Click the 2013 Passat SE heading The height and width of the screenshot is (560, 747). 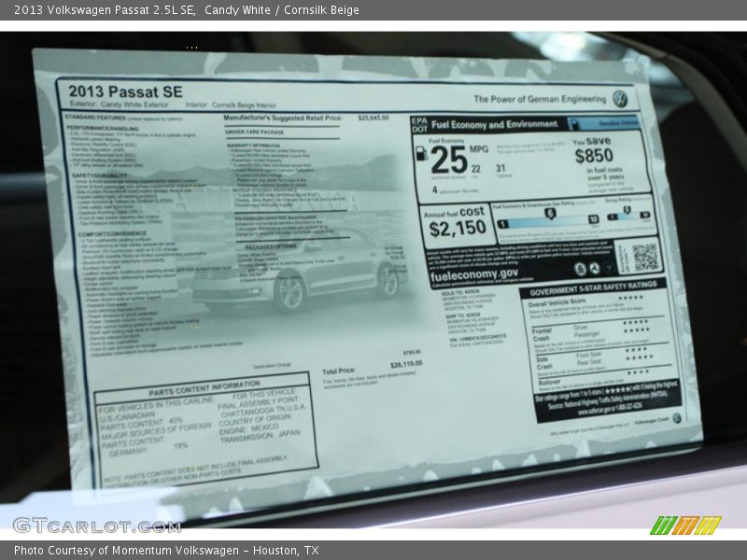(x=111, y=91)
